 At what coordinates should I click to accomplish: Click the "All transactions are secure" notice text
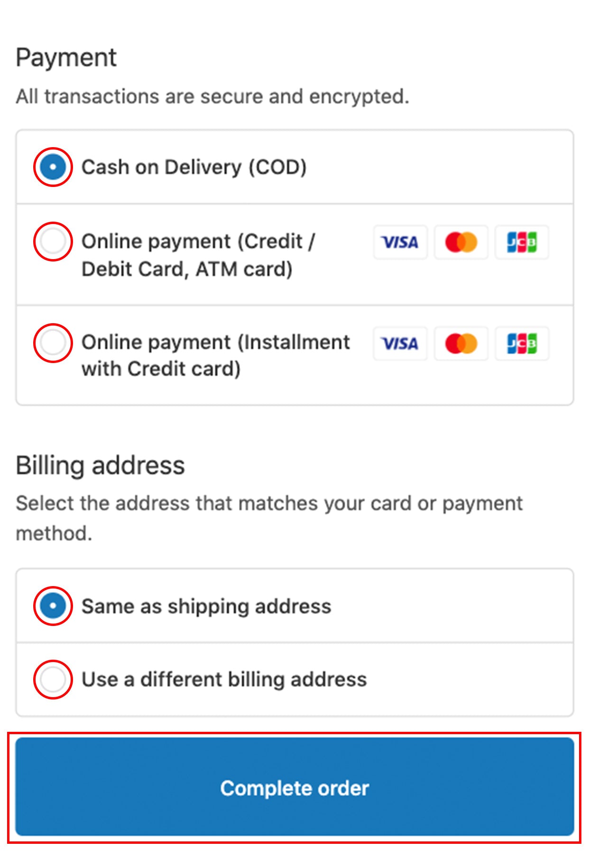[x=212, y=97]
